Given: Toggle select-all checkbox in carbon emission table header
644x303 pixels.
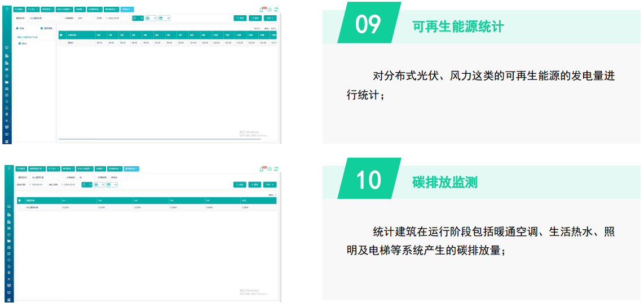Looking at the screenshot, I should [19, 200].
